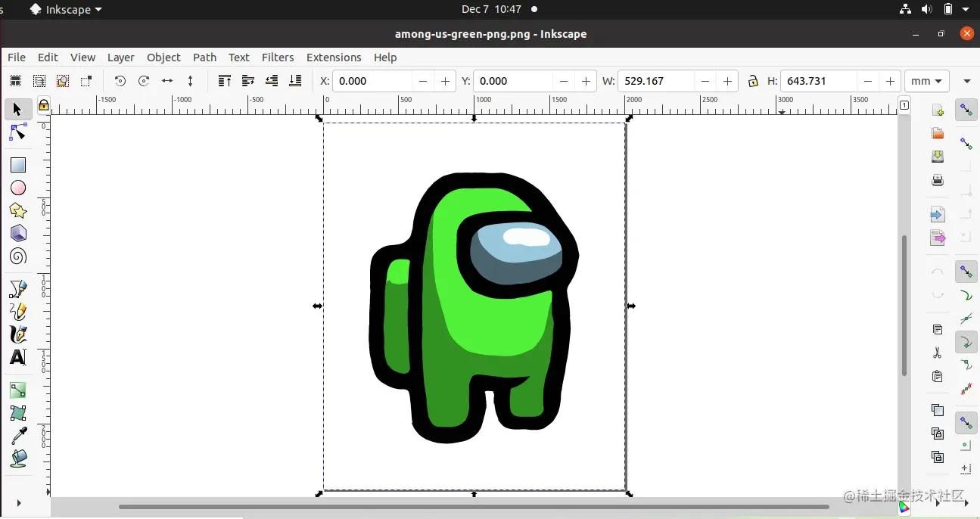Raise selection to top
The width and height of the screenshot is (980, 519).
224,81
